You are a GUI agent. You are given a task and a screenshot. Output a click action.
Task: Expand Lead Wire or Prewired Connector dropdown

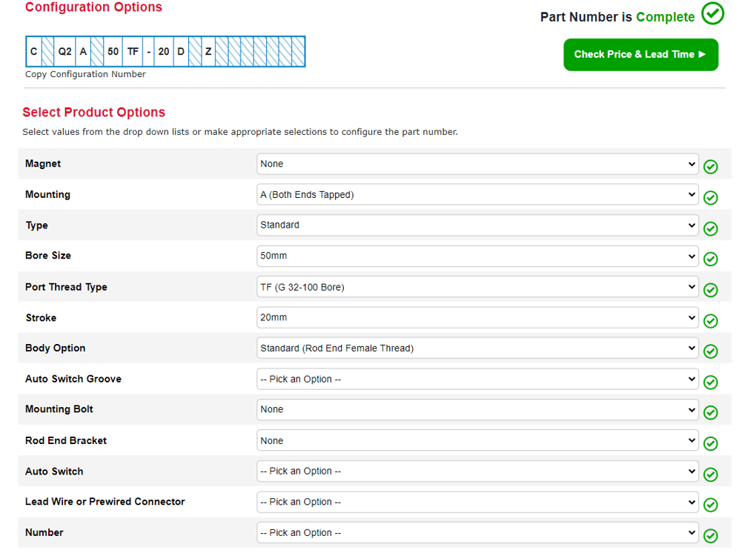tap(477, 502)
